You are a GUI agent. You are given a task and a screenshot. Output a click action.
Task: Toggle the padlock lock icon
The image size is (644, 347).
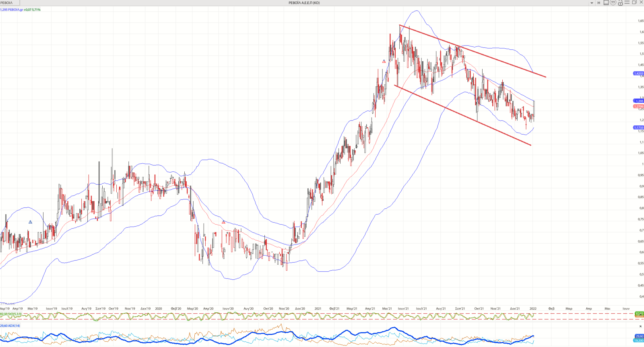620,3
